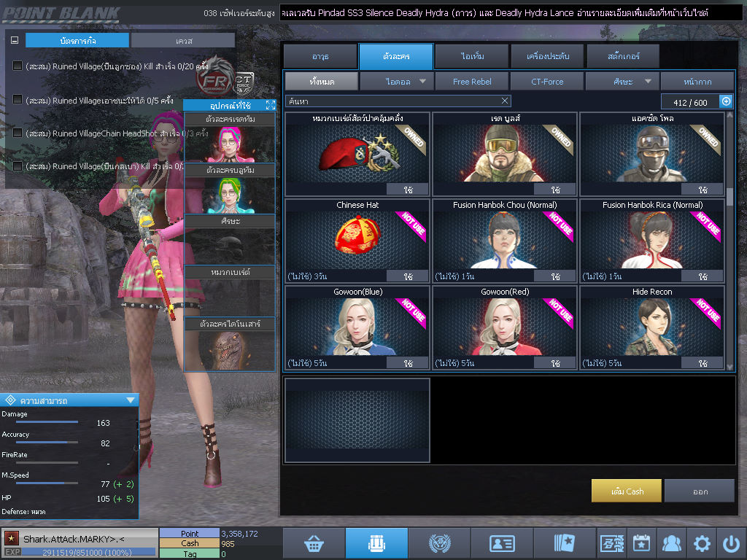
Task: Select the Gowoon(Red) character thumbnail
Action: click(x=505, y=327)
